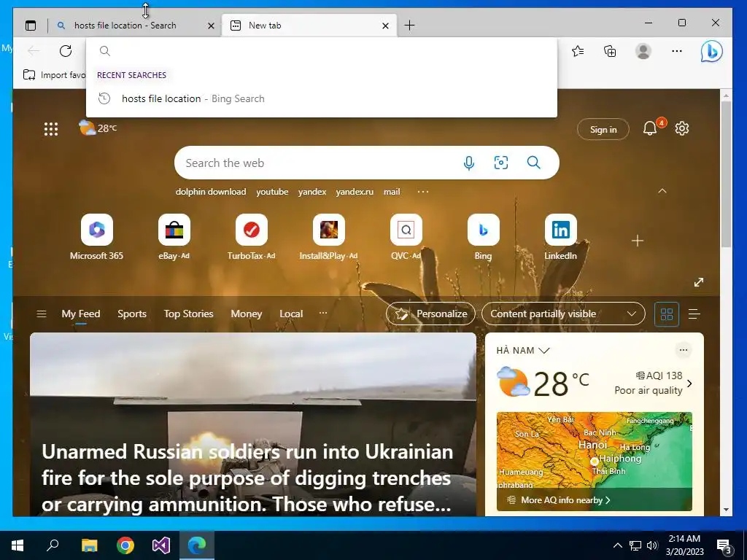The height and width of the screenshot is (560, 747).
Task: Open the Collections icon in the toolbar
Action: tap(610, 51)
